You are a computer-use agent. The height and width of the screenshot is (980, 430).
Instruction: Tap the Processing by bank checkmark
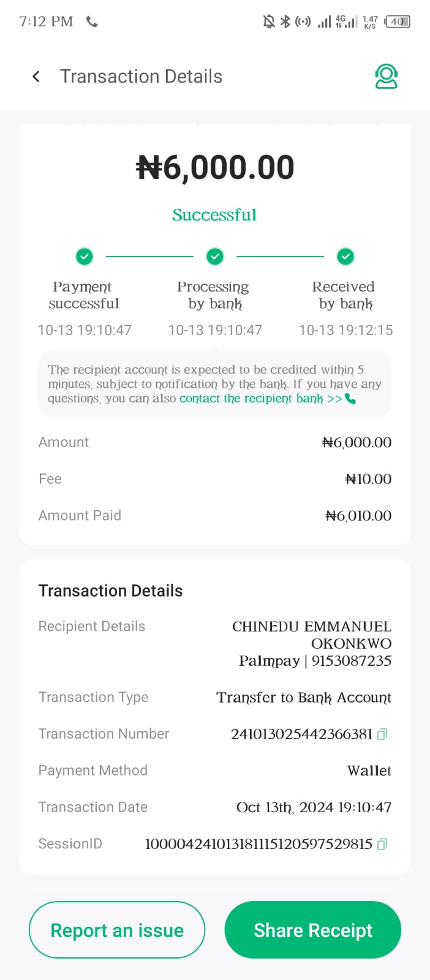point(215,257)
